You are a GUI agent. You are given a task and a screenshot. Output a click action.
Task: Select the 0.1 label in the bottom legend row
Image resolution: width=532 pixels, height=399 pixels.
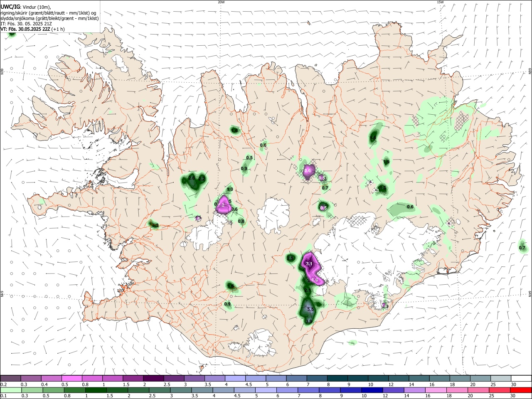tap(3, 396)
